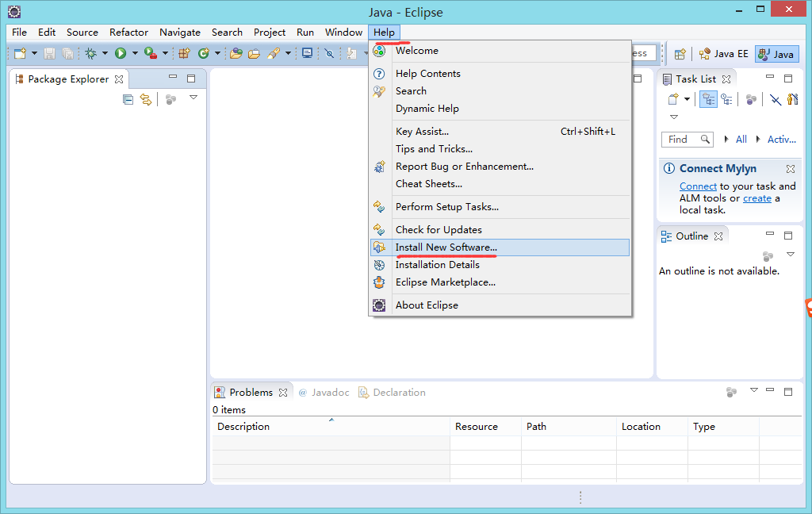
Task: Click the Debug bug icon
Action: click(x=91, y=53)
